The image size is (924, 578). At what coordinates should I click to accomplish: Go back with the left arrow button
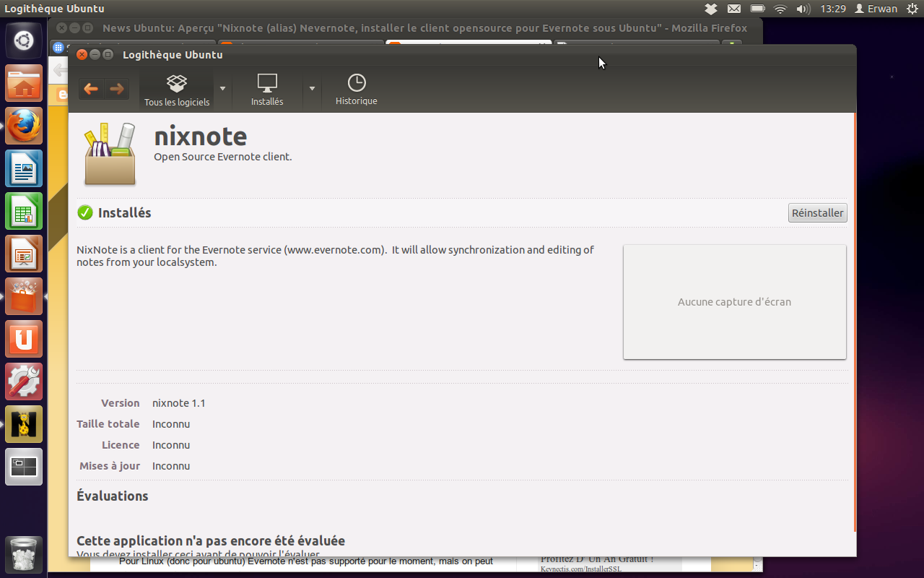(91, 89)
